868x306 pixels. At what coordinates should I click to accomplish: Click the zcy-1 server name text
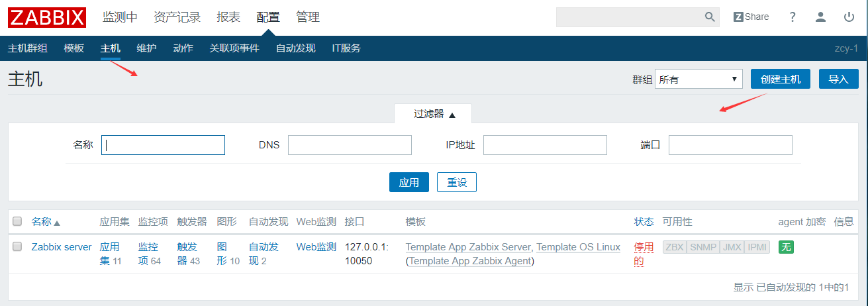coord(846,48)
